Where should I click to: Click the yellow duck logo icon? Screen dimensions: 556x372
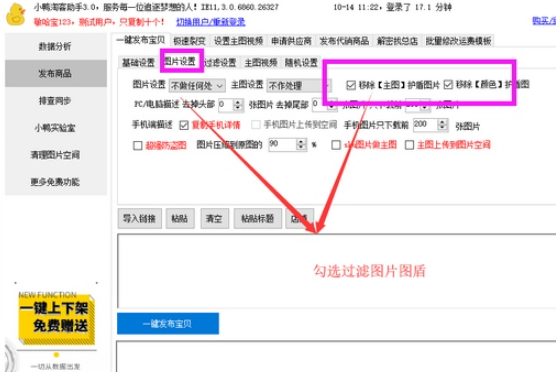click(16, 14)
